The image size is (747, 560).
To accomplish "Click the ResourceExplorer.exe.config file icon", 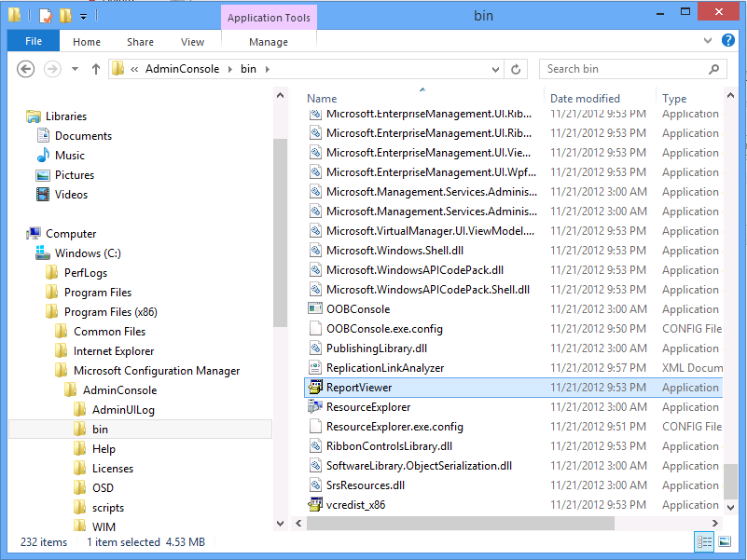I will tap(315, 426).
